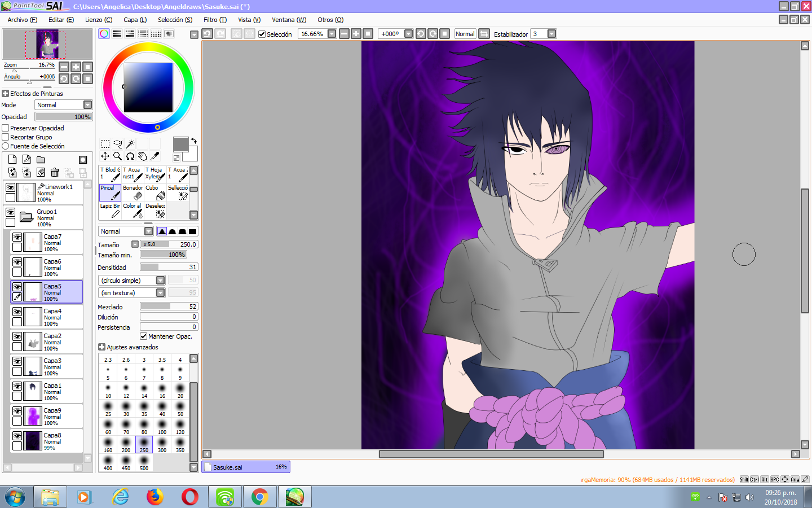Choose the 100 brush size preset
Image resolution: width=812 pixels, height=508 pixels.
pyautogui.click(x=162, y=427)
